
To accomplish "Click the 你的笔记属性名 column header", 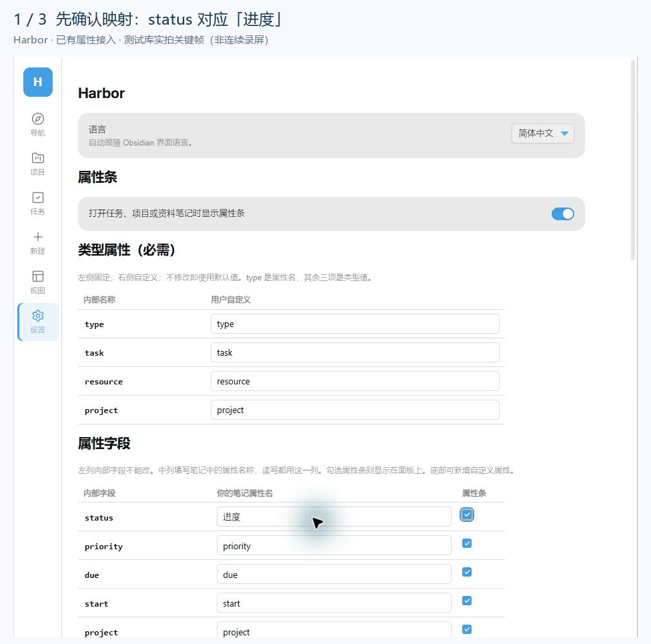I will 245,493.
